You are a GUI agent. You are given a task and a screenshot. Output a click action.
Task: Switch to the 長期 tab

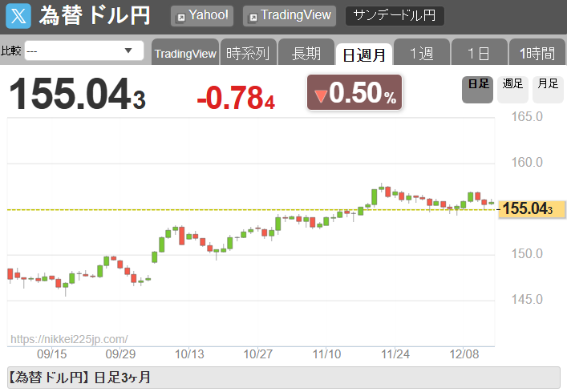click(306, 53)
